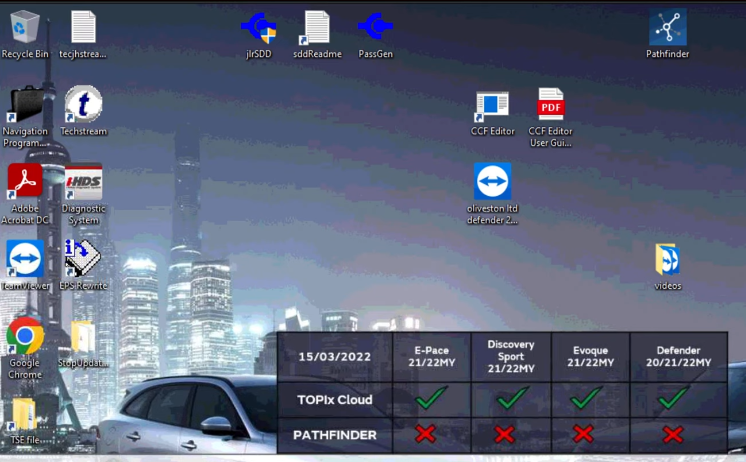This screenshot has height=462, width=746.
Task: Launch the Techstream shortcut
Action: coord(83,104)
